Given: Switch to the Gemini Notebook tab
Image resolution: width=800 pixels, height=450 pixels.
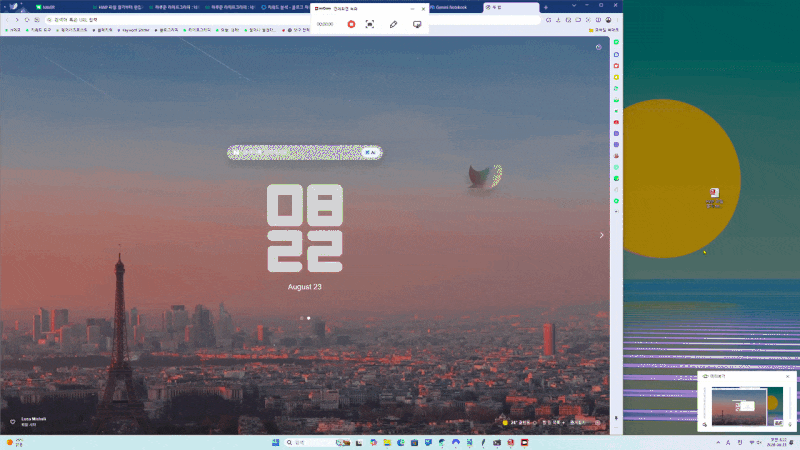Looking at the screenshot, I should pyautogui.click(x=452, y=7).
